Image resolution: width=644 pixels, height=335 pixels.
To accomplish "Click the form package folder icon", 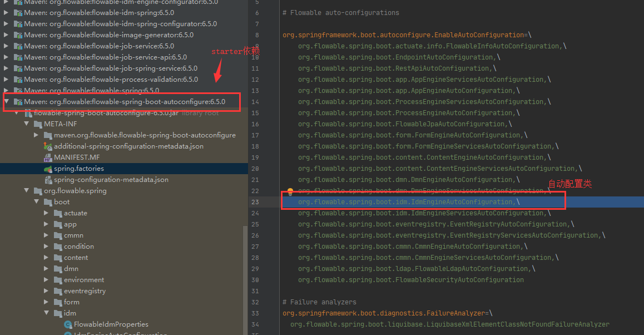I will (58, 302).
